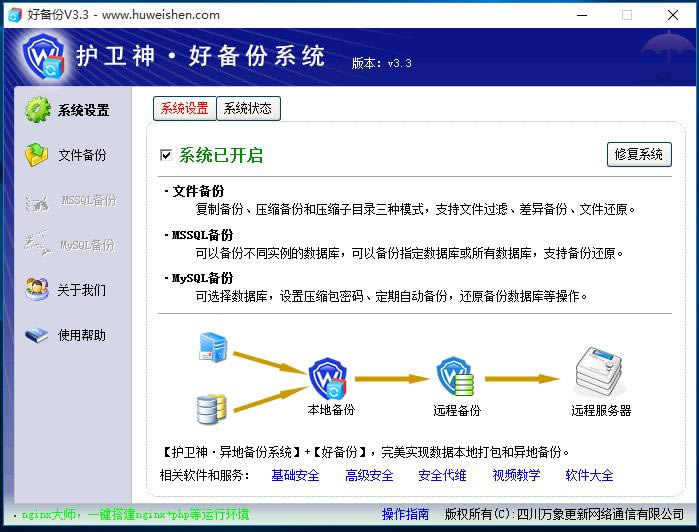Open the 高级安全 link
This screenshot has height=532, width=699.
[369, 475]
